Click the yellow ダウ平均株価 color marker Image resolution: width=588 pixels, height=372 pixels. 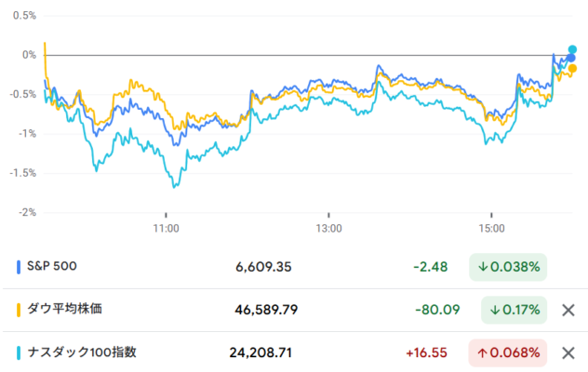(x=20, y=310)
